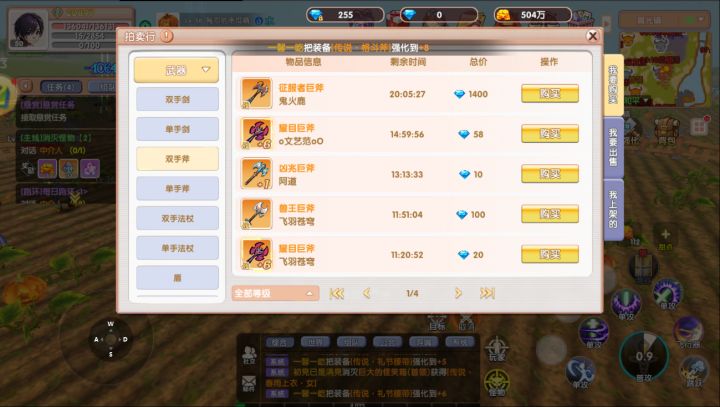Switch to the 我上架的 tab

613,210
